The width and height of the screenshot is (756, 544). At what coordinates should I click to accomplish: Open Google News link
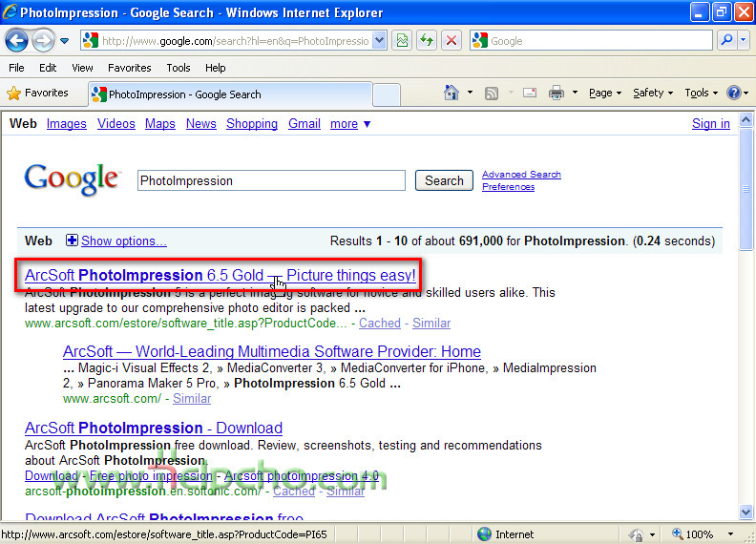[201, 124]
